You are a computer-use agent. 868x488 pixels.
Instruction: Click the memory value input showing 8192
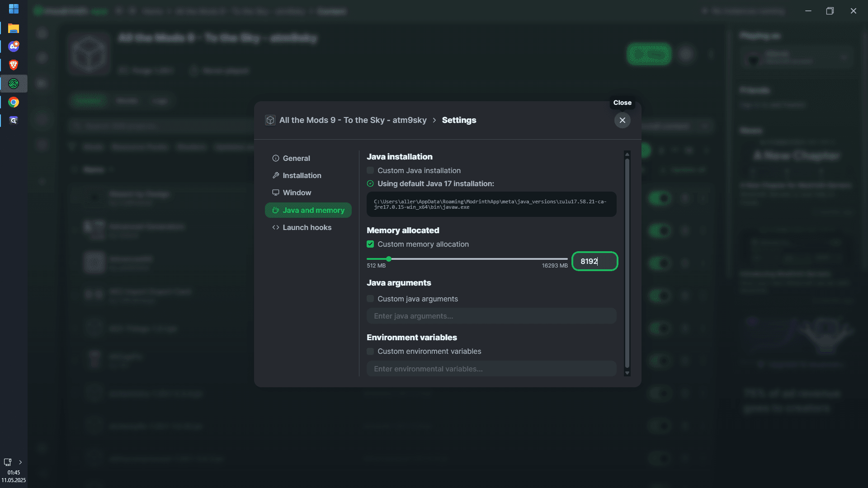point(594,261)
